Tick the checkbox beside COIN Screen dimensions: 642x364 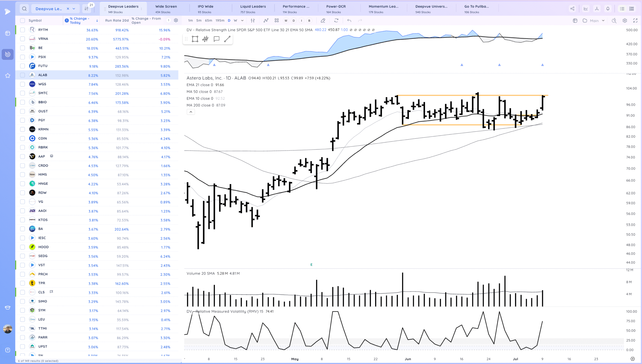(x=23, y=138)
